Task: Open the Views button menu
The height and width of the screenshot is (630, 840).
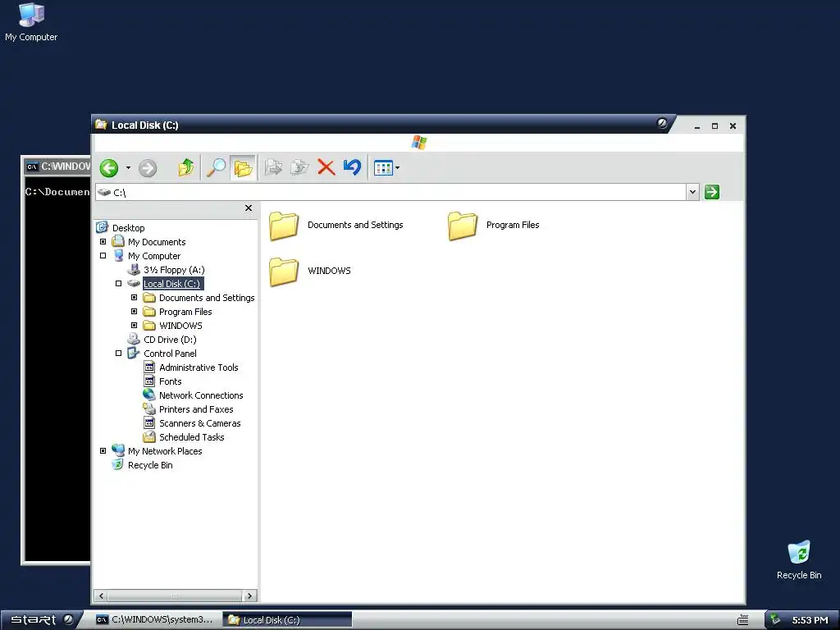Action: click(386, 167)
